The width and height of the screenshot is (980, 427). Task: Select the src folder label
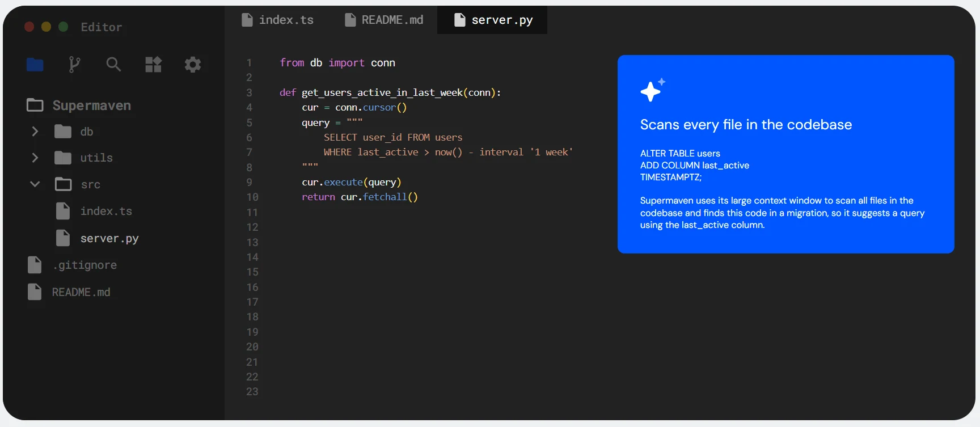(91, 184)
